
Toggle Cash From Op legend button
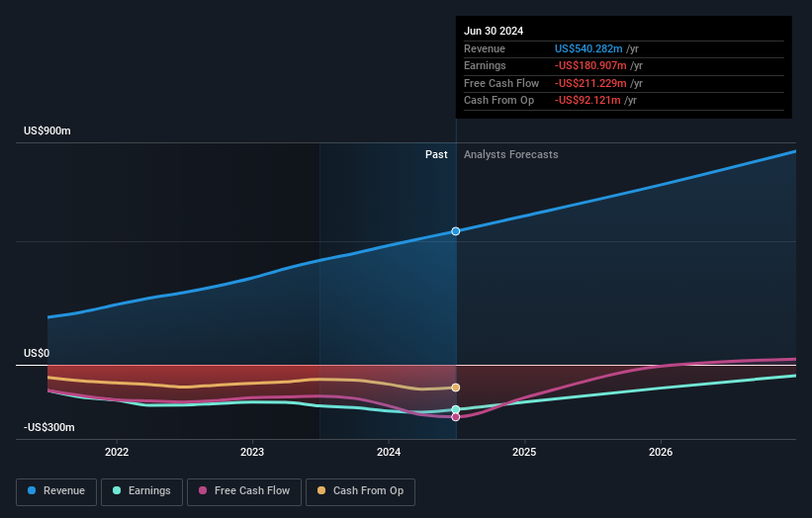click(x=360, y=491)
